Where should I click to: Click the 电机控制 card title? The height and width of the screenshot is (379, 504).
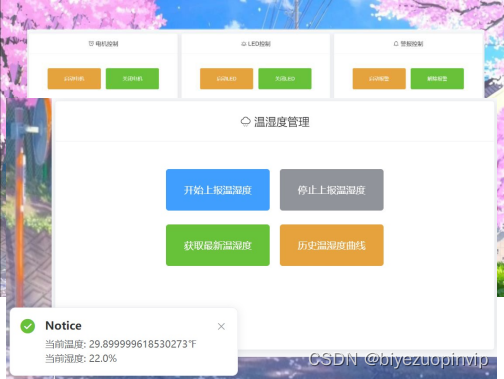click(x=107, y=44)
